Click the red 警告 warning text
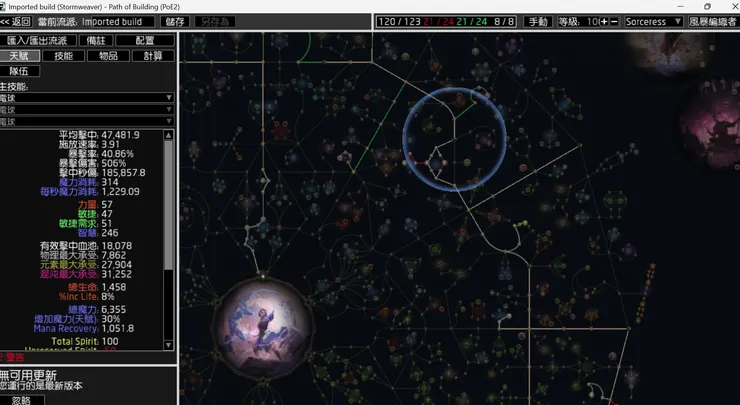The height and width of the screenshot is (405, 740). [x=15, y=357]
